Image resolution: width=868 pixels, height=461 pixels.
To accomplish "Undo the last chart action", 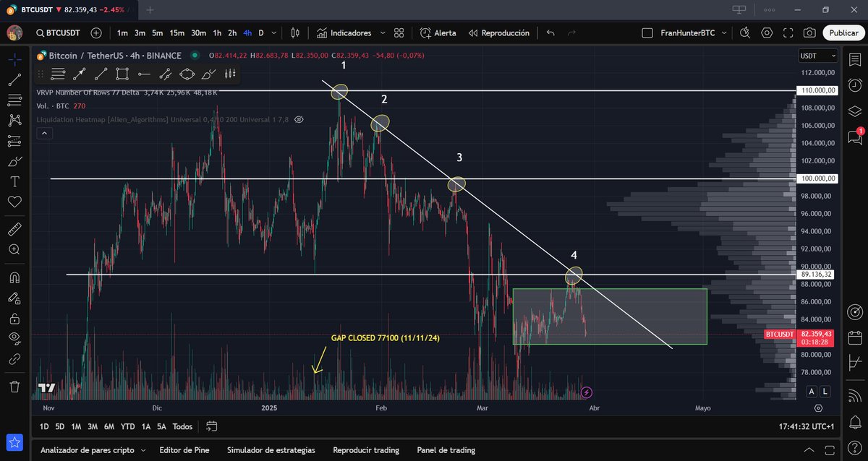I will [551, 33].
